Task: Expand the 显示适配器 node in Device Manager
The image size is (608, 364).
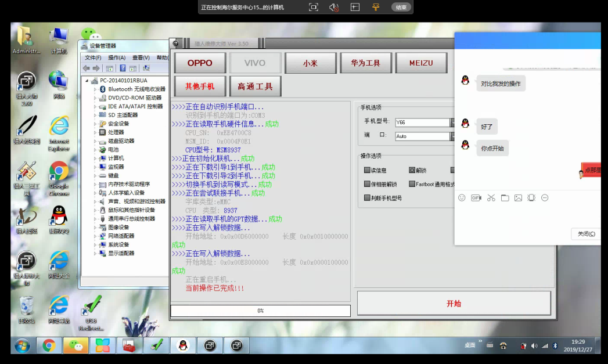Action: 95,253
